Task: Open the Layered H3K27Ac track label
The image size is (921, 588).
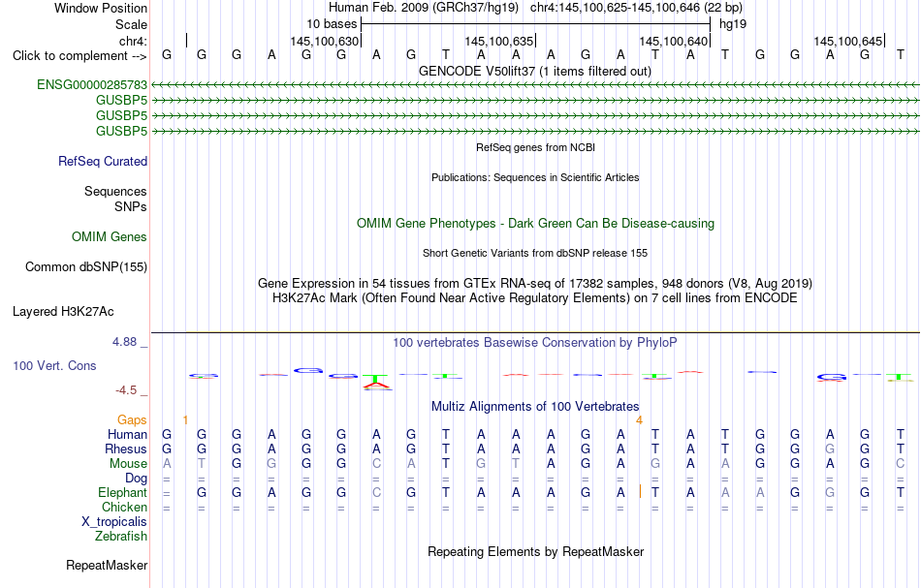Action: 63,312
